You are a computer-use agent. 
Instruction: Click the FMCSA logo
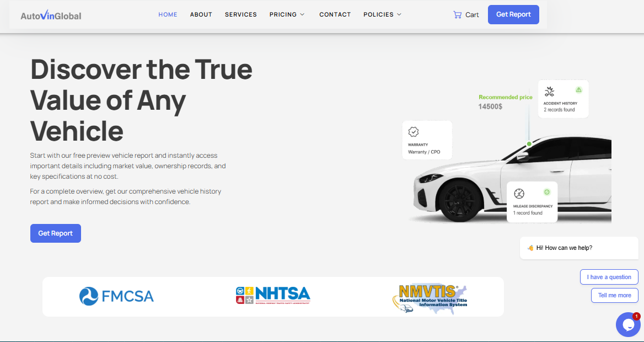(x=116, y=296)
